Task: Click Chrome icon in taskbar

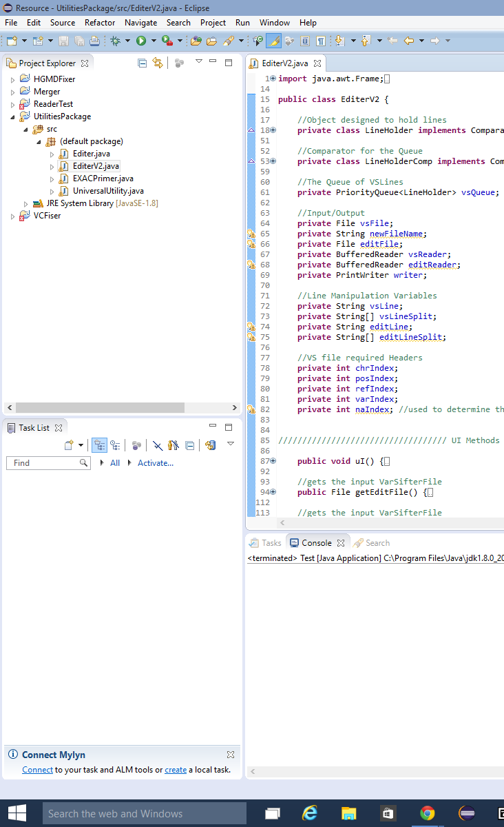Action: click(427, 813)
